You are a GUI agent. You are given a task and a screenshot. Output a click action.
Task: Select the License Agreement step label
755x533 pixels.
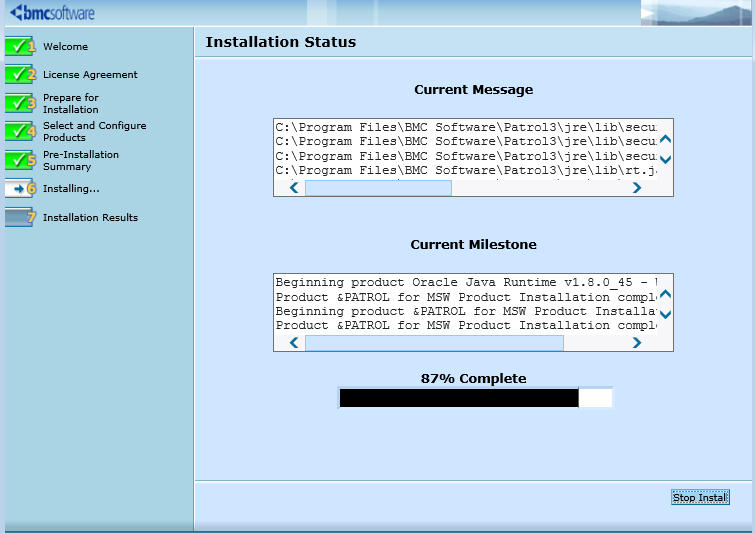click(90, 75)
